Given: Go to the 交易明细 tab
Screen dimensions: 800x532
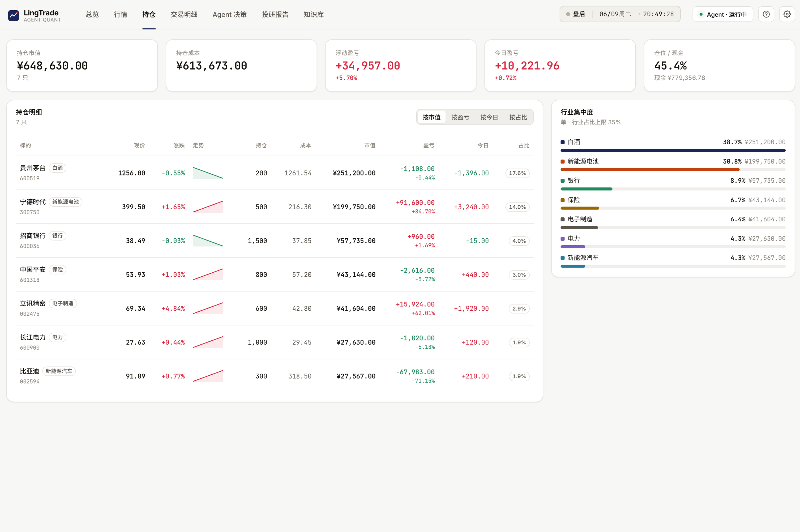Looking at the screenshot, I should click(x=184, y=15).
